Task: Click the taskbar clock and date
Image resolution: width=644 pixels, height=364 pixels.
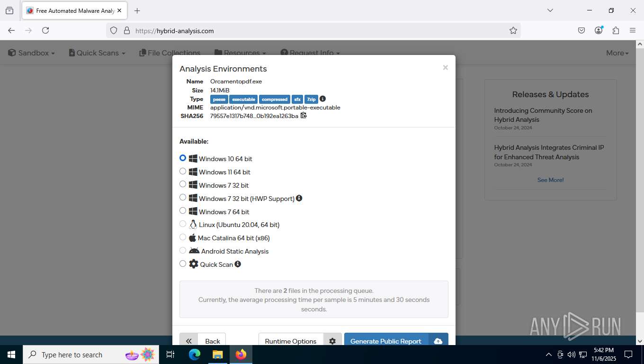Action: click(x=603, y=355)
